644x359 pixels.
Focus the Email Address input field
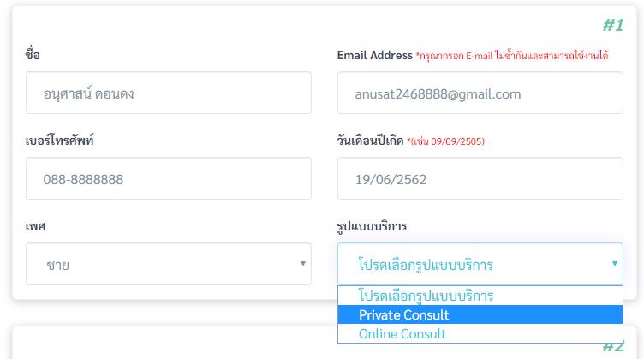[x=480, y=93]
